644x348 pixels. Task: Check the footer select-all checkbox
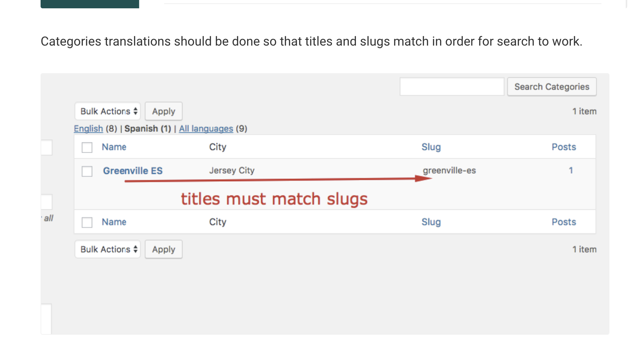point(87,222)
